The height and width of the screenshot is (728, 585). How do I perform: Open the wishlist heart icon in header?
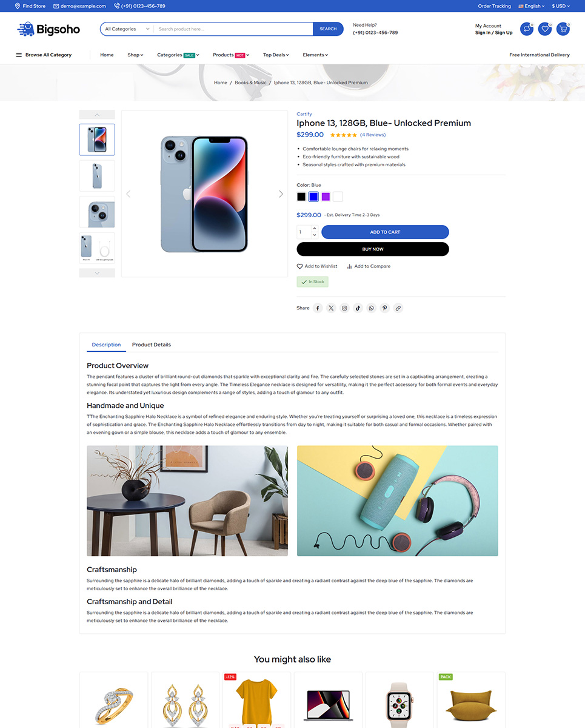point(545,29)
